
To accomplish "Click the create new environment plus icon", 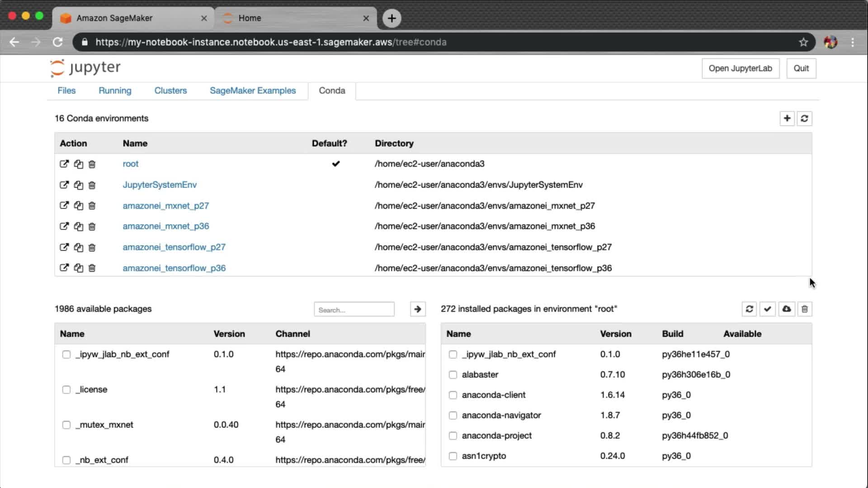I will tap(787, 118).
